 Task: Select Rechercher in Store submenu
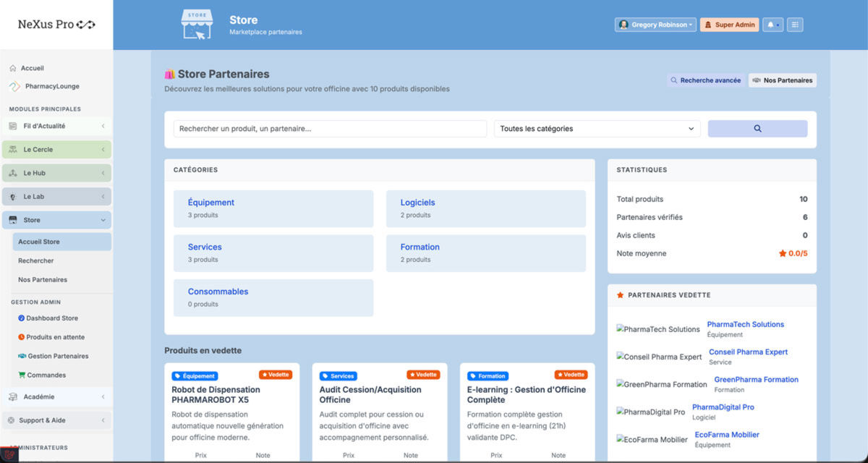36,260
